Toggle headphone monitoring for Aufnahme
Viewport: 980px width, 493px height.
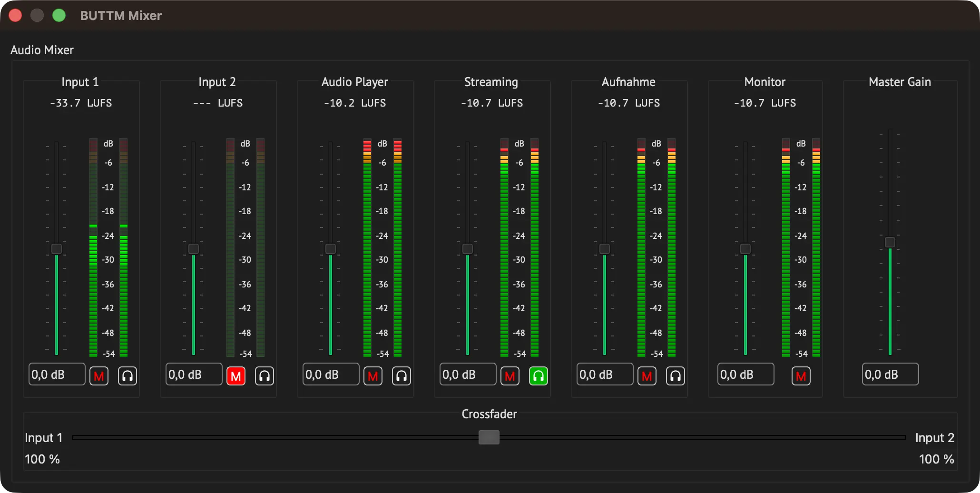pos(675,376)
